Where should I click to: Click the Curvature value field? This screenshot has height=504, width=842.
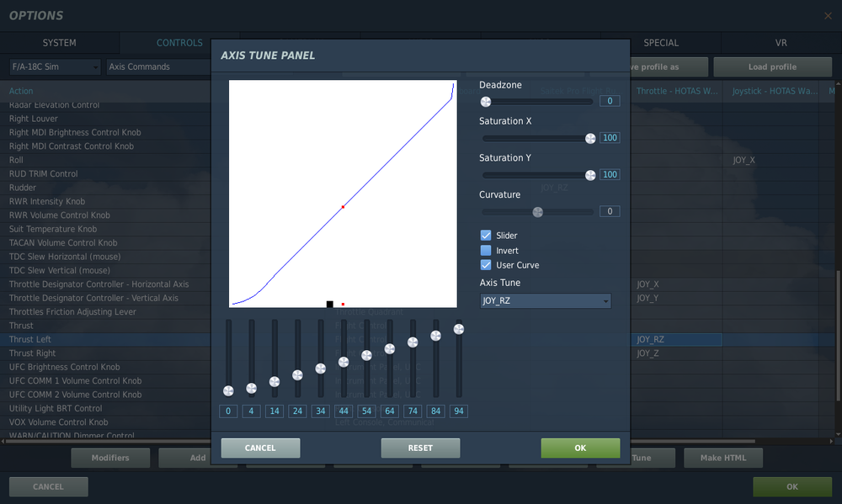(x=610, y=211)
